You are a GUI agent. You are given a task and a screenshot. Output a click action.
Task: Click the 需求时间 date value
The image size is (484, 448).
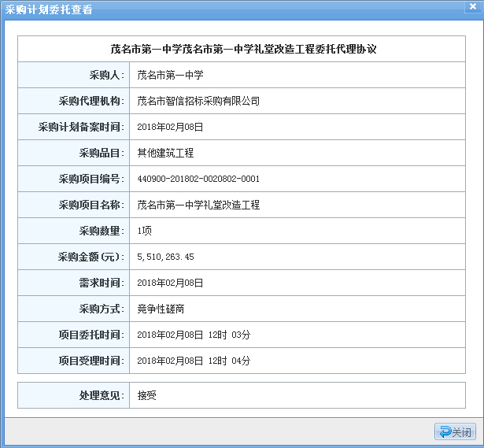click(170, 283)
